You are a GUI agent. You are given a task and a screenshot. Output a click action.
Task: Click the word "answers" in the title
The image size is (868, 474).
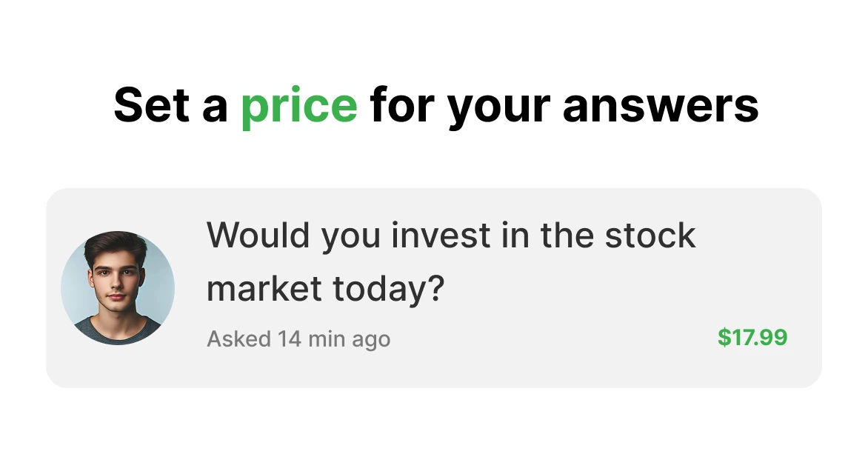pyautogui.click(x=661, y=105)
